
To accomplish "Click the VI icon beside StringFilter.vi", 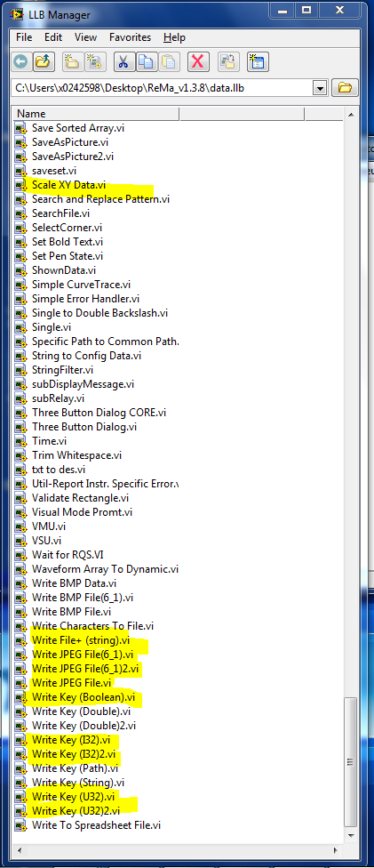I will pyautogui.click(x=21, y=370).
